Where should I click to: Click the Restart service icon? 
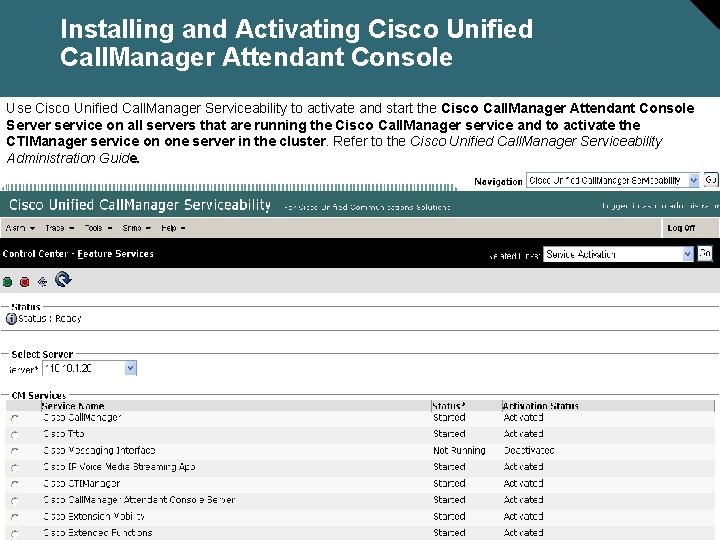[42, 281]
